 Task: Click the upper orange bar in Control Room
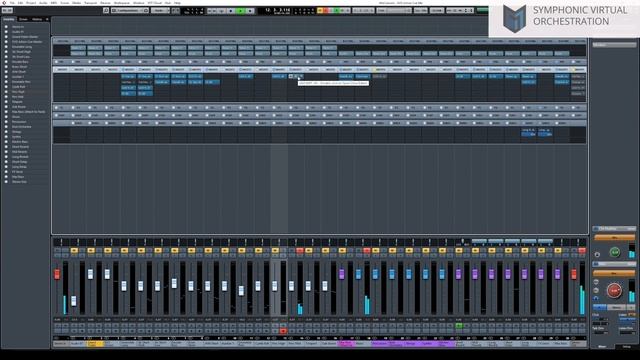[x=614, y=237]
